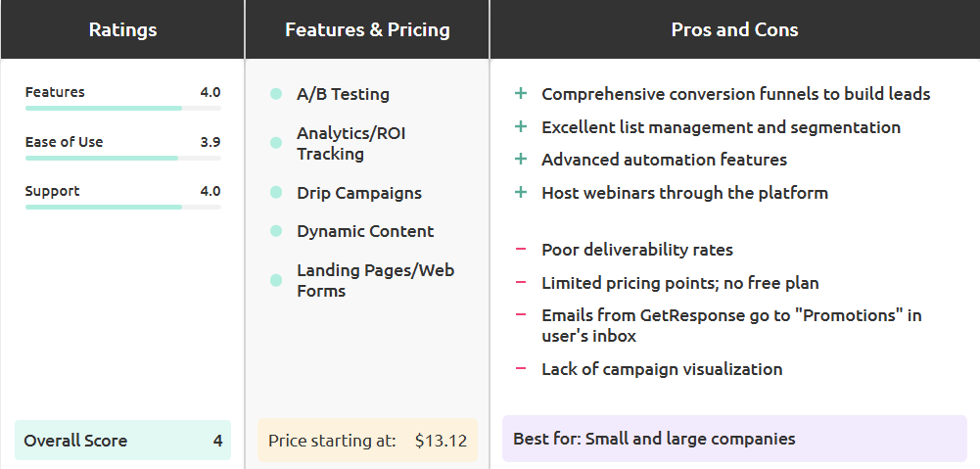Click the Ease of Use rating bar
The height and width of the screenshot is (469, 980).
[x=122, y=158]
